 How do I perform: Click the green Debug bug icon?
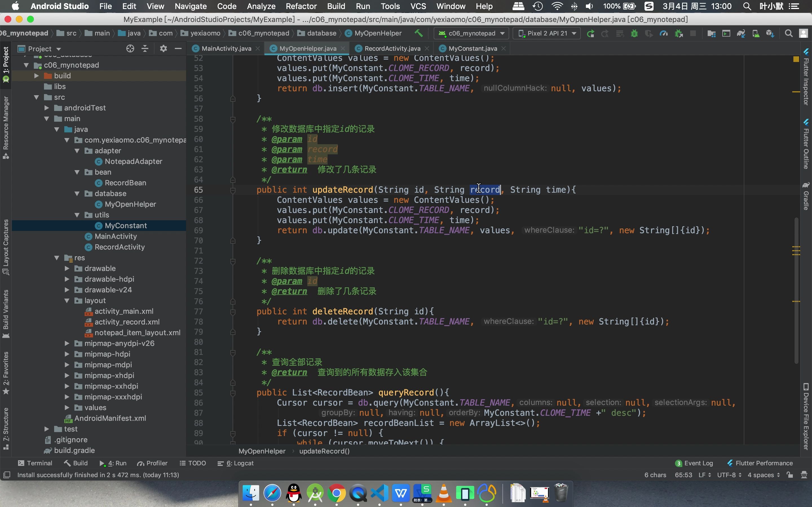[x=634, y=34]
